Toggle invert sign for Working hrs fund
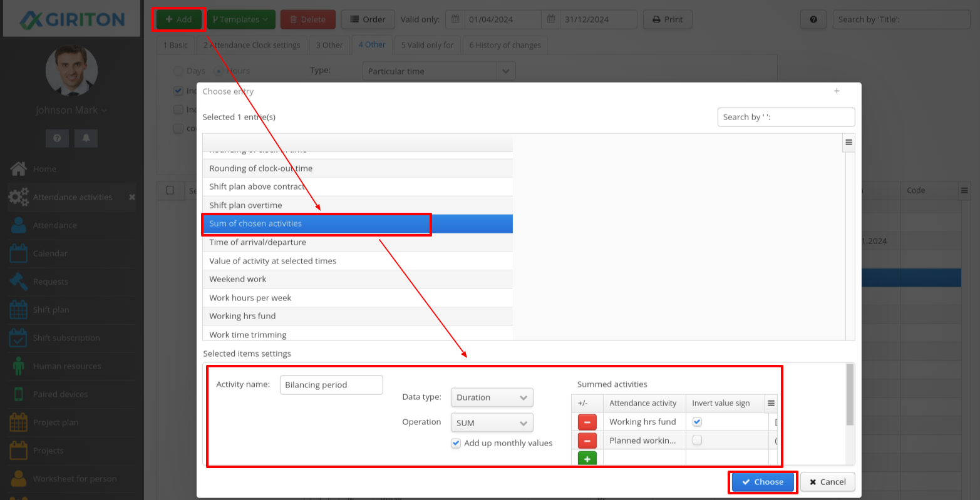980x500 pixels. click(697, 422)
